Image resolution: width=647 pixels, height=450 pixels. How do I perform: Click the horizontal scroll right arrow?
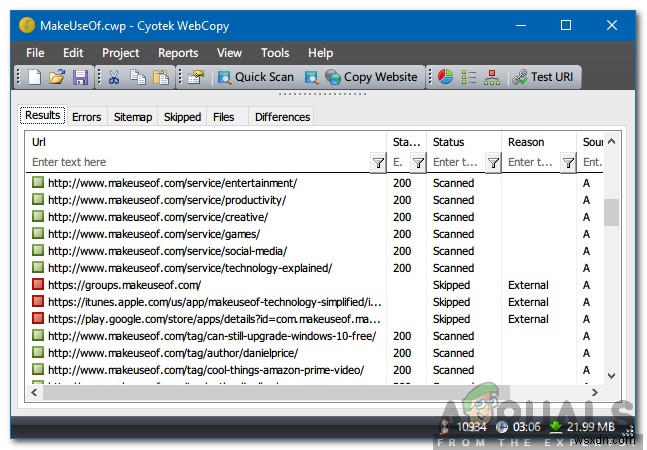click(x=594, y=393)
